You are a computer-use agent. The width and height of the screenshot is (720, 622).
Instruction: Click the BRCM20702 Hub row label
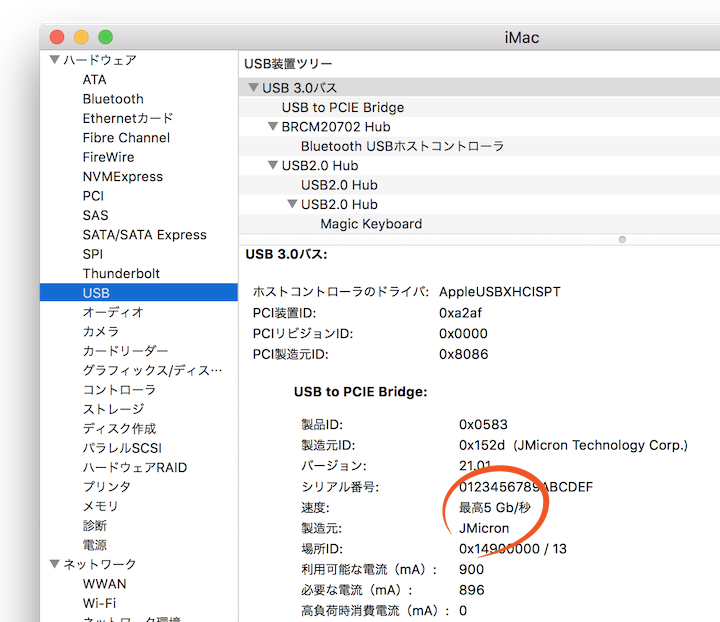click(x=336, y=127)
